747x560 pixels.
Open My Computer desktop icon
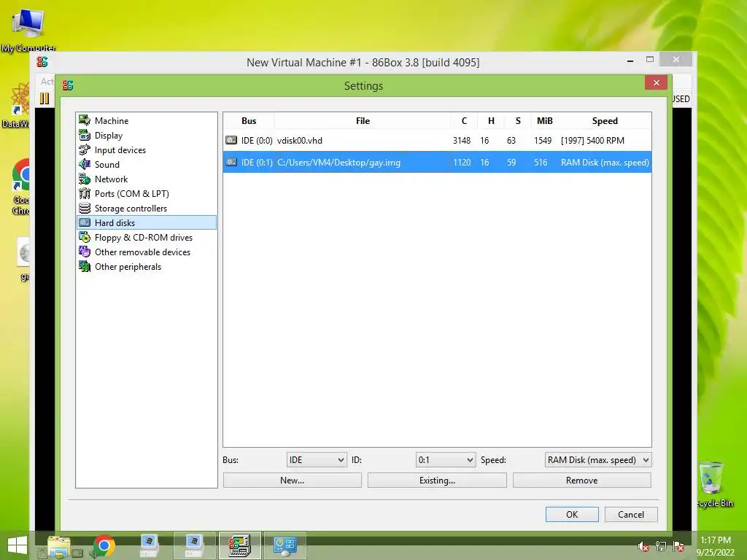[28, 28]
